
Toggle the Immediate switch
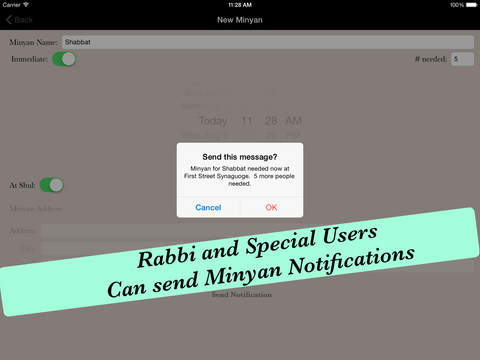pyautogui.click(x=64, y=59)
